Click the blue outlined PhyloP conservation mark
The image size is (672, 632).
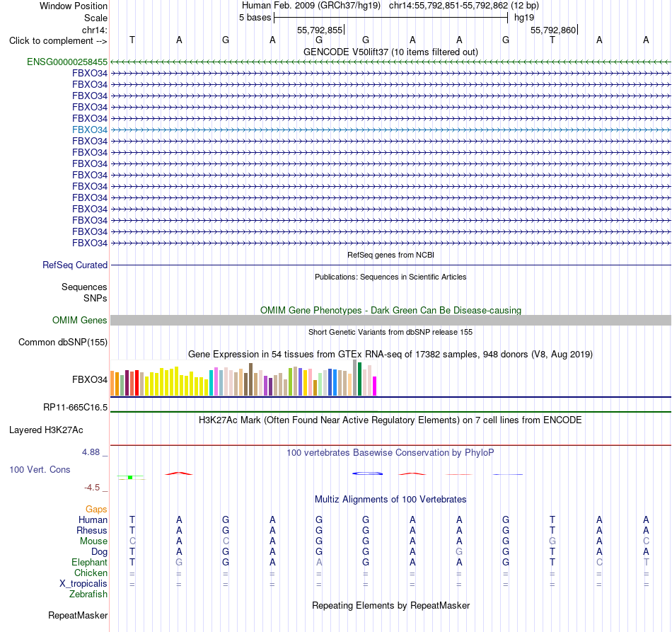click(x=367, y=473)
